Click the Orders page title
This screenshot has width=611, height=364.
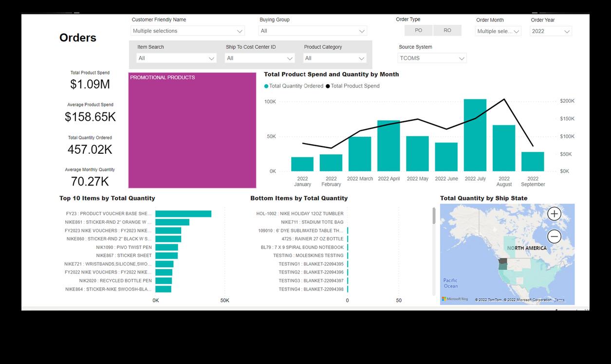click(78, 38)
